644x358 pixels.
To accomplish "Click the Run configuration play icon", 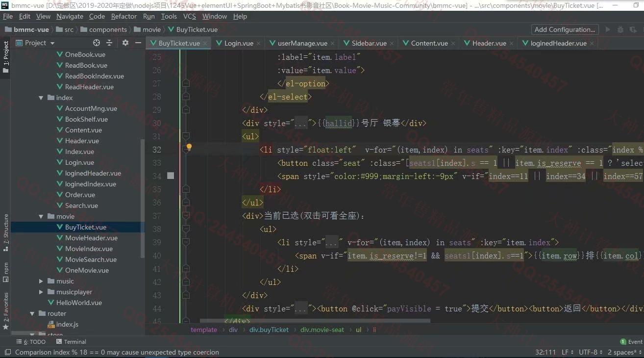I will tap(608, 29).
